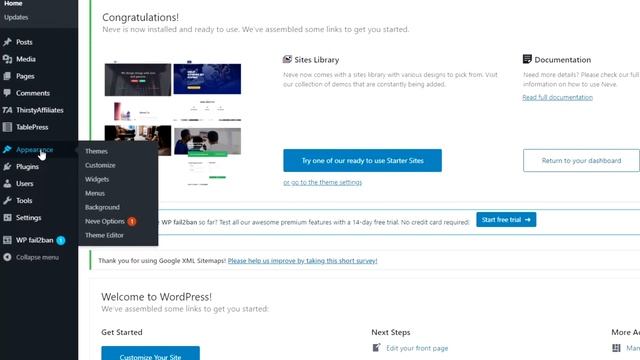This screenshot has width=640, height=360.
Task: Click the Welcome to WordPress! heading
Action: (156, 297)
